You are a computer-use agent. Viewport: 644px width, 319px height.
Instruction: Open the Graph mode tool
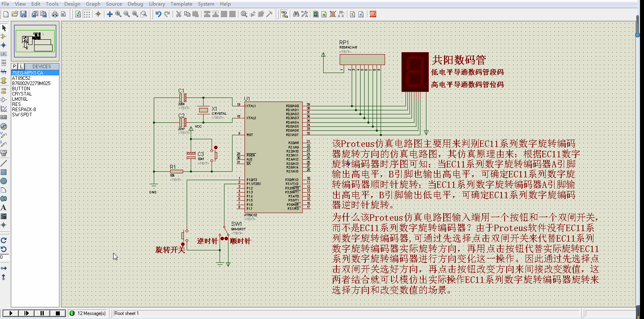pyautogui.click(x=4, y=108)
